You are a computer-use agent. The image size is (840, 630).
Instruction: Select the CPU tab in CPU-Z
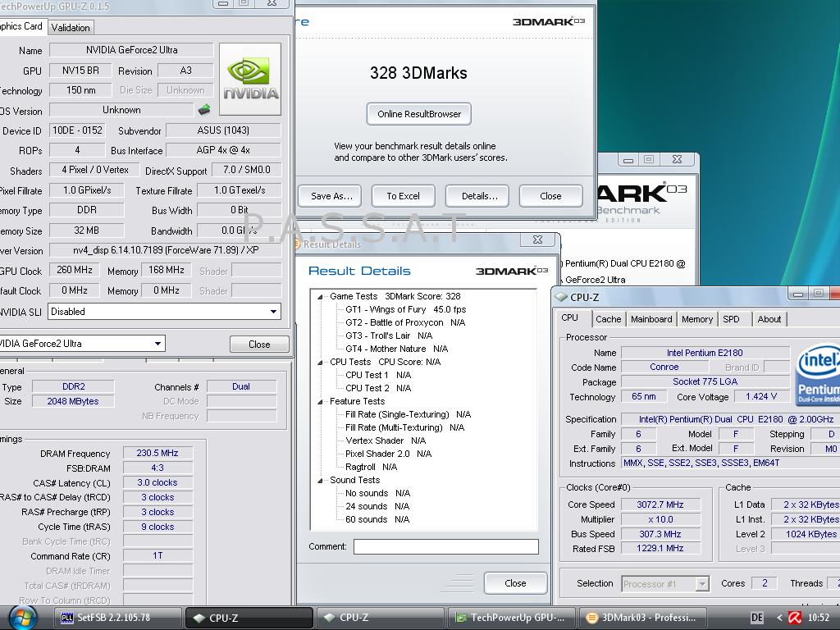pos(570,317)
